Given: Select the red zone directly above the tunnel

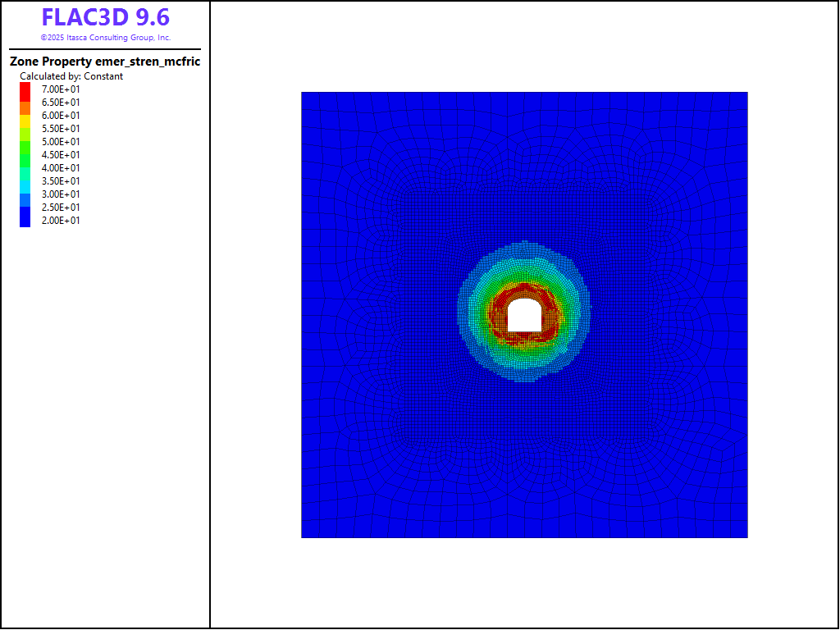Looking at the screenshot, I should pos(524,291).
